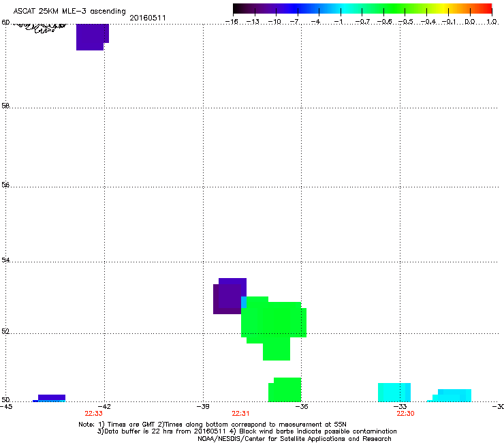This screenshot has height=443, width=504.
Task: Click the latitude label 58
Action: [5, 106]
